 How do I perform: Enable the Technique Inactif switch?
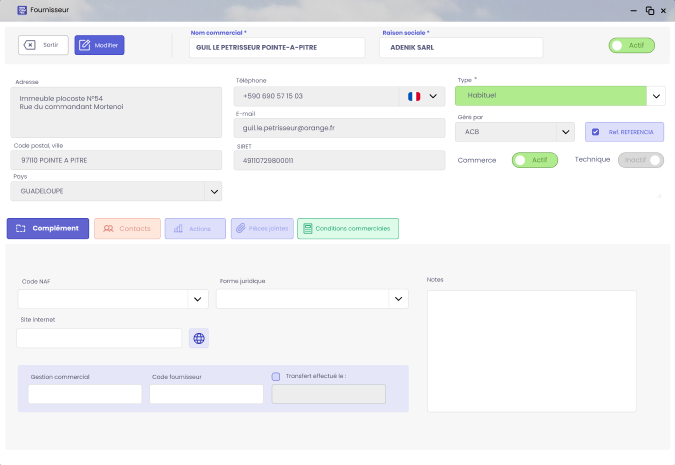pos(640,160)
